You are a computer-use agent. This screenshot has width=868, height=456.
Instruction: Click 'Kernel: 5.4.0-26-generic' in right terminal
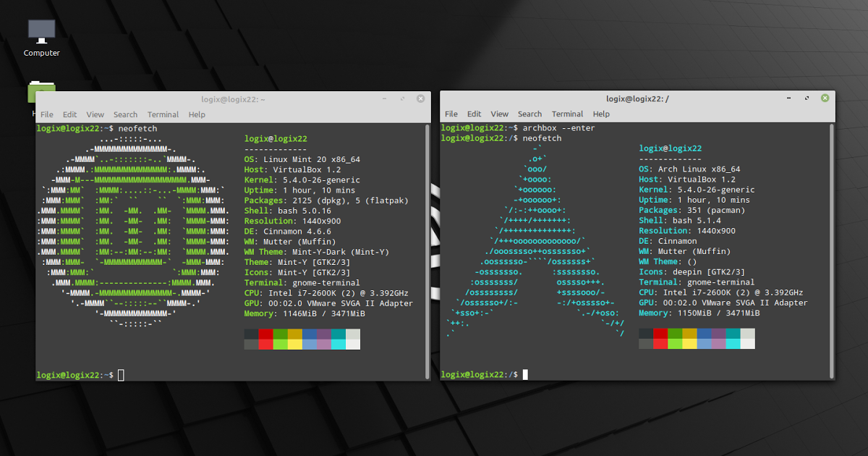(x=697, y=190)
